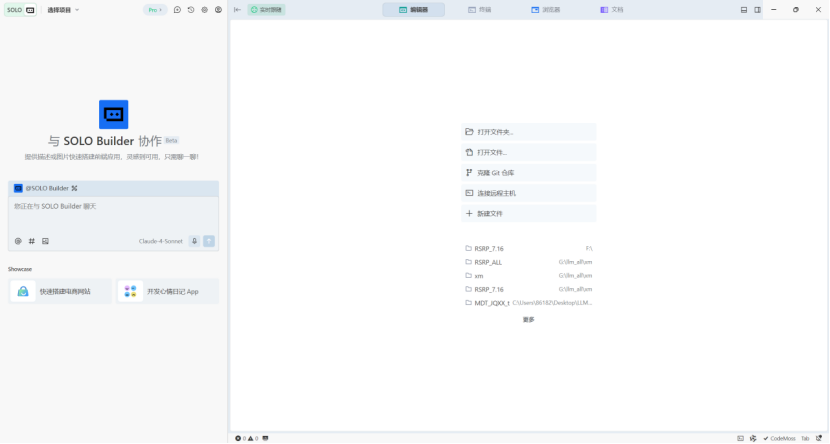Image resolution: width=830 pixels, height=444 pixels.
Task: Toggle the SOLO mode switch
Action: pyautogui.click(x=21, y=10)
